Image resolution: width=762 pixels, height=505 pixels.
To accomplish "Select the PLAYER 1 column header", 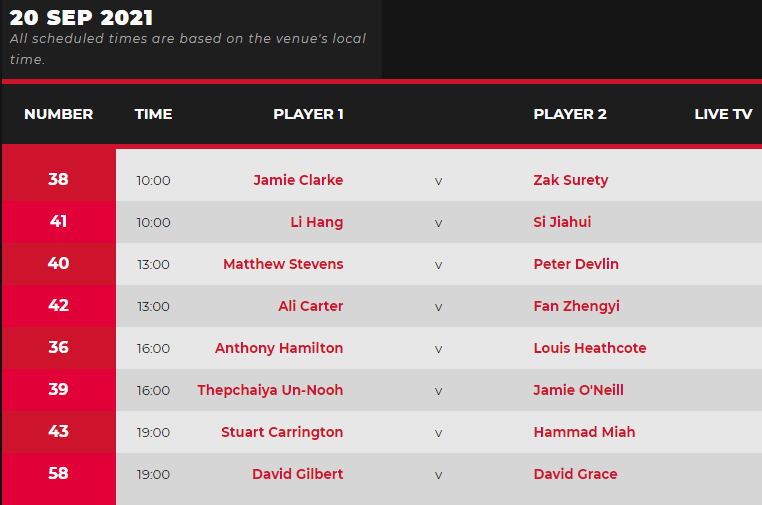I will coord(308,114).
